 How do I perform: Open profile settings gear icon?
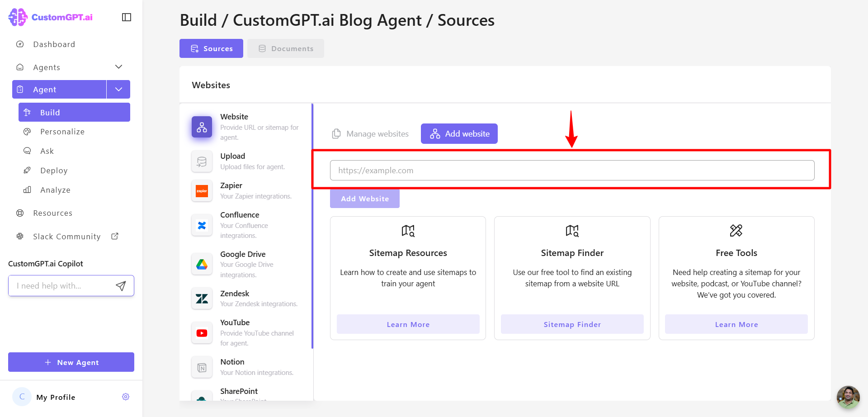point(126,397)
